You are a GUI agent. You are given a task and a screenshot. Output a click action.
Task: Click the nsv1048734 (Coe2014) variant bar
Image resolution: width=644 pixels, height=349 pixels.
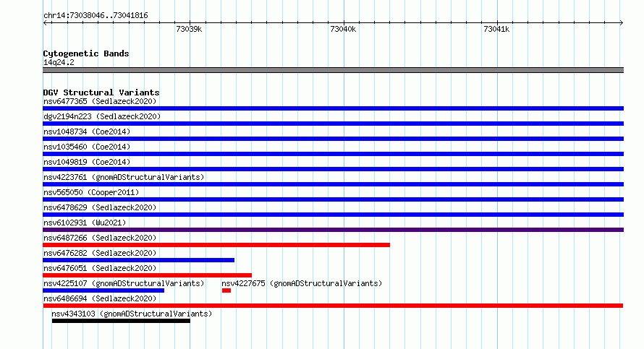point(333,139)
